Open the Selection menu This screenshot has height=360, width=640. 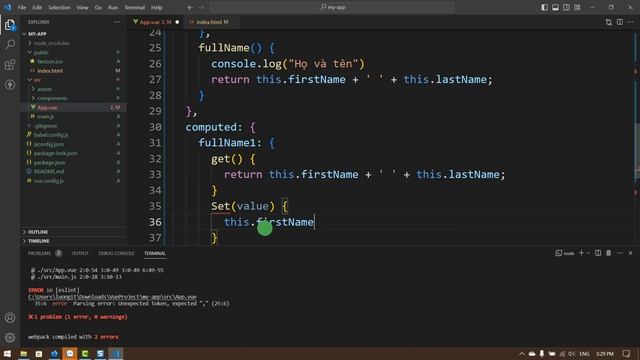pyautogui.click(x=59, y=7)
